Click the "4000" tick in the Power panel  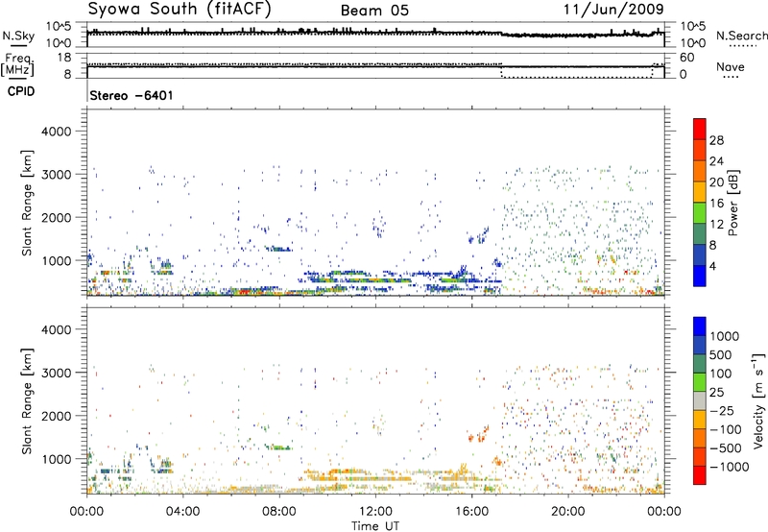56,132
